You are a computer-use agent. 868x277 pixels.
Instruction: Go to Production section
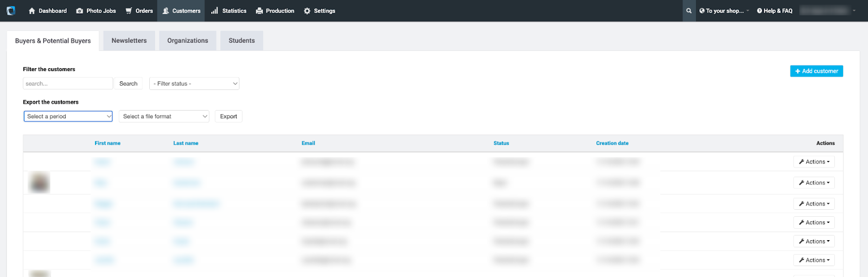(x=275, y=11)
